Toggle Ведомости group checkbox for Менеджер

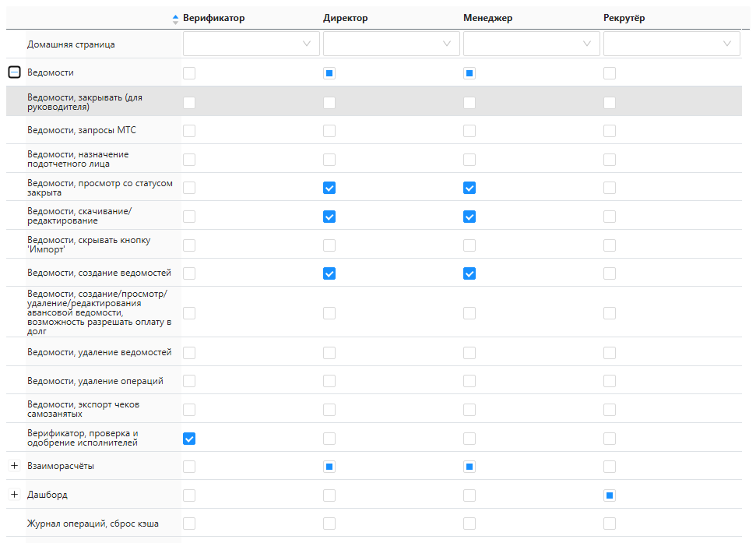469,73
